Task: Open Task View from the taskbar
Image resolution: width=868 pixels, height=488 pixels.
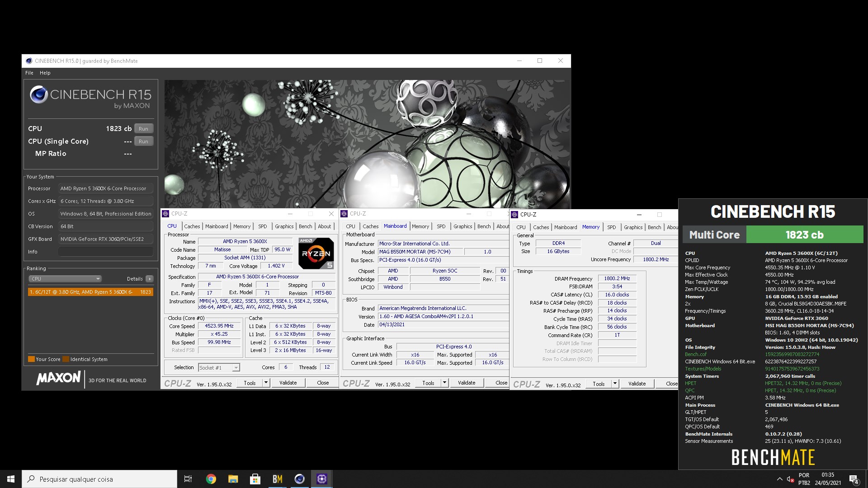Action: point(188,479)
